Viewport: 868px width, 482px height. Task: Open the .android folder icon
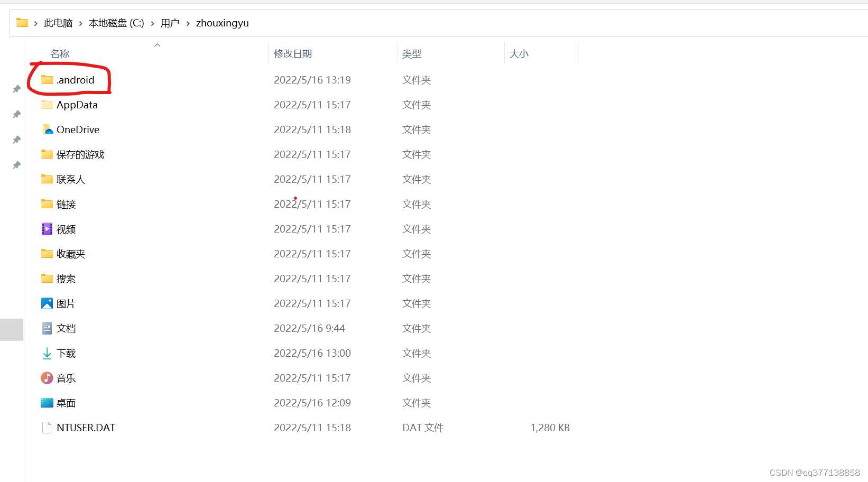[x=47, y=80]
